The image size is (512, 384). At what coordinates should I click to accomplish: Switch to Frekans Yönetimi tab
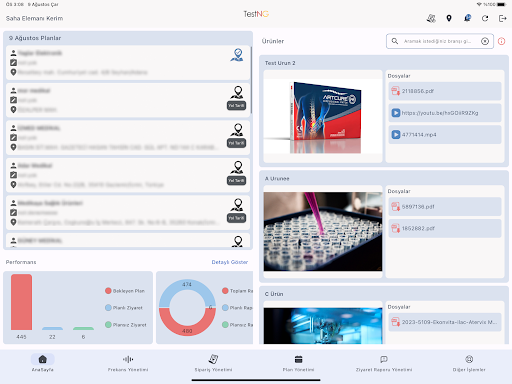[128, 363]
